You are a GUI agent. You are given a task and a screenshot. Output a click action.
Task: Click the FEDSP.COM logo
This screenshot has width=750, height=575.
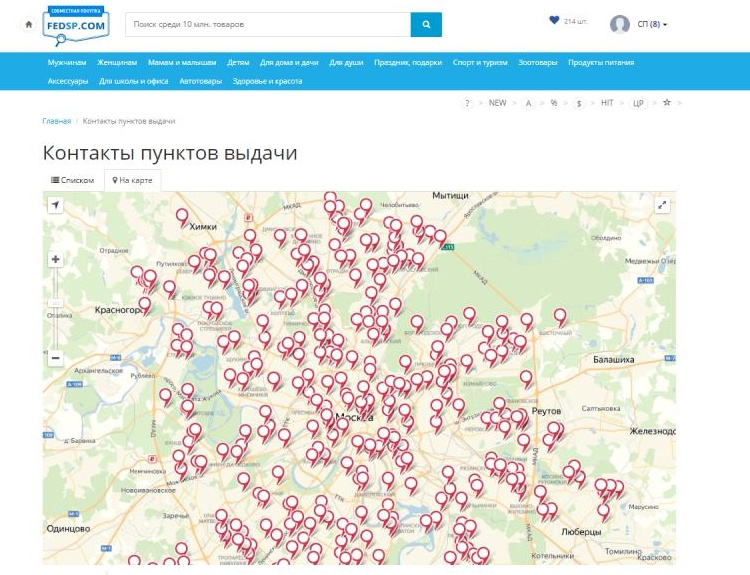(x=75, y=25)
